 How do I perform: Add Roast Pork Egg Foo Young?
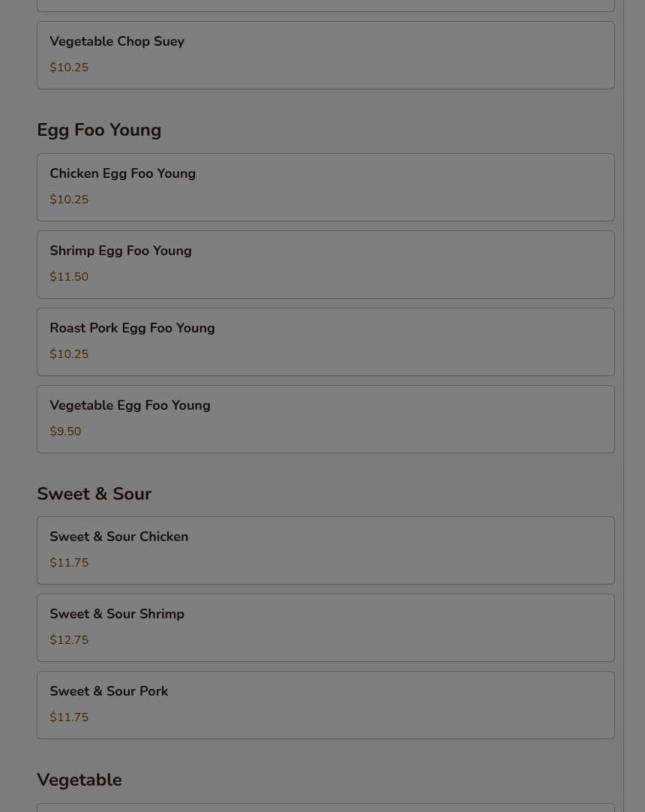(x=132, y=329)
